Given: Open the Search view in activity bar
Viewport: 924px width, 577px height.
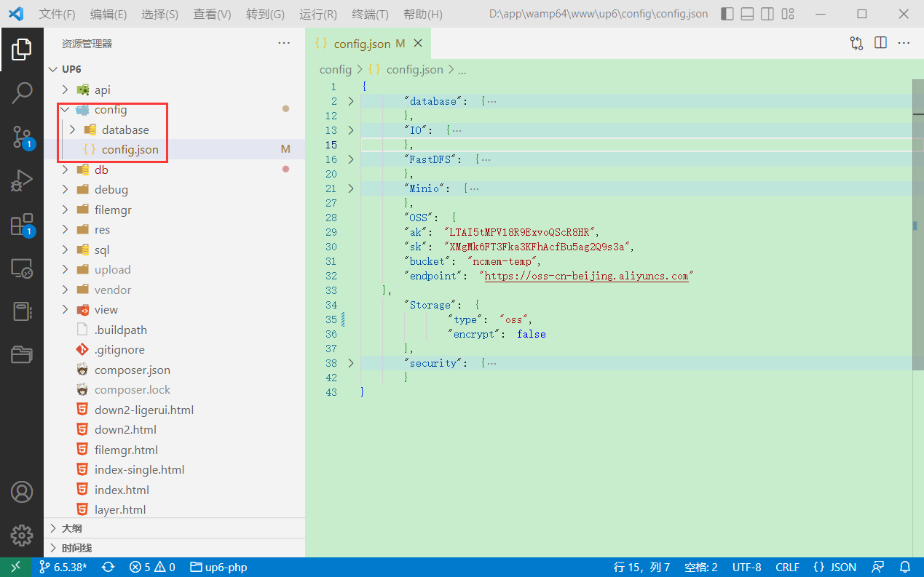Looking at the screenshot, I should click(22, 92).
